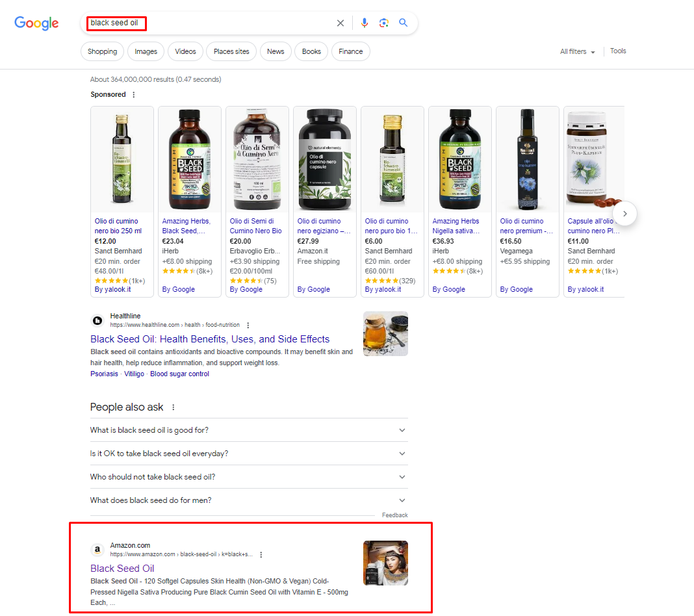Open Olio di cumino nero bio 250 ml product
The image size is (694, 616).
coord(118,225)
